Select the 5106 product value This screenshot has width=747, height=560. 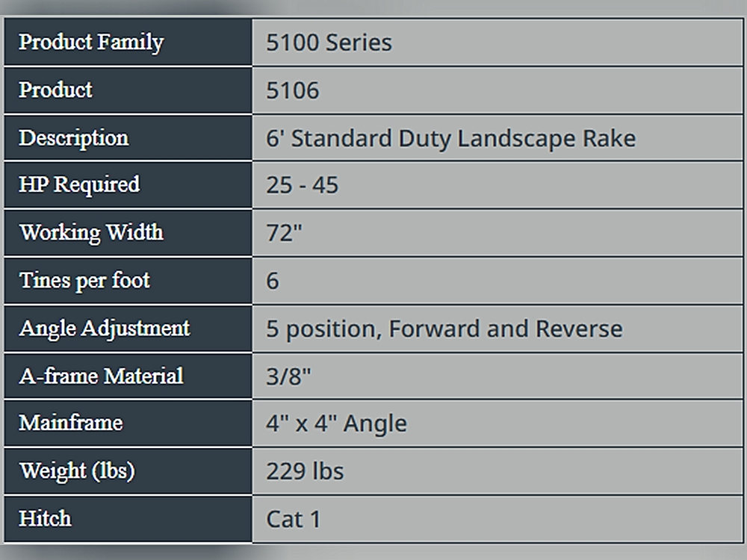[x=293, y=90]
